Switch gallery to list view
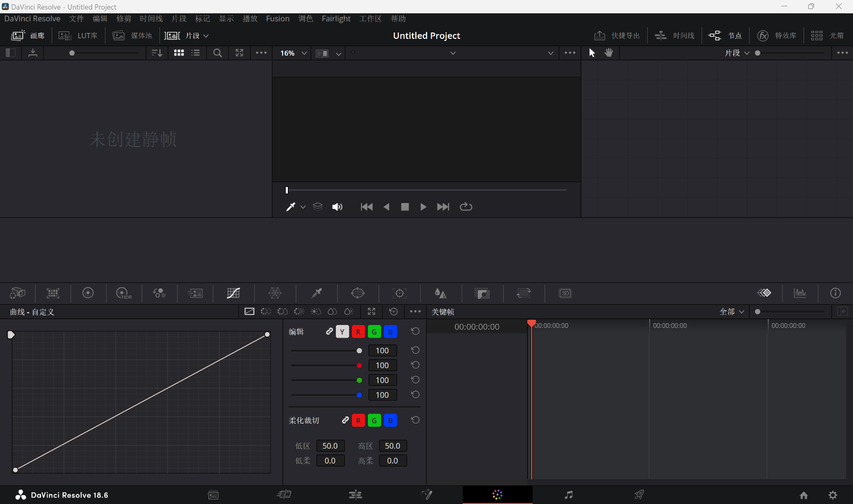This screenshot has height=504, width=853. (x=196, y=53)
